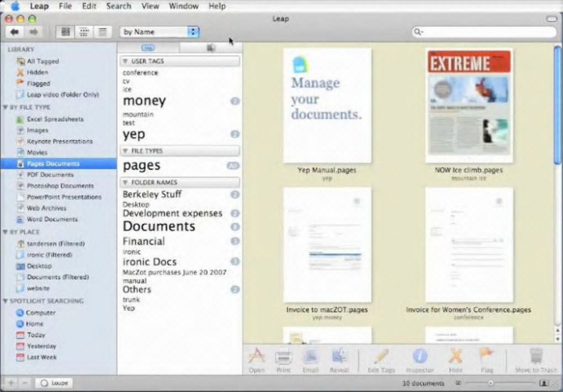Filter by 'Financial' folder name

coord(144,241)
